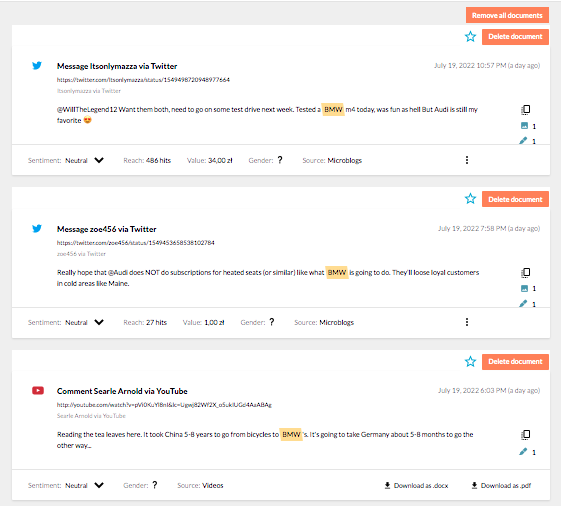The width and height of the screenshot is (561, 506).
Task: Delete the Itsonlymazza document
Action: 515,37
